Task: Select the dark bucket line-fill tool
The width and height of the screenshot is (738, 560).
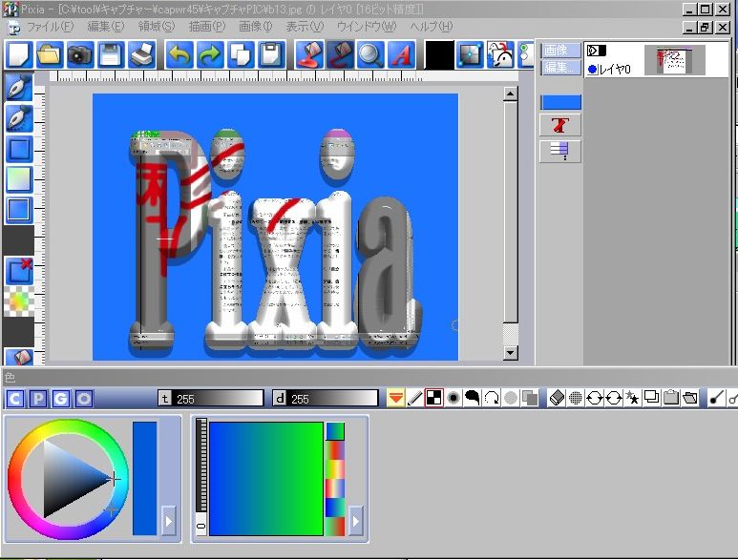Action: click(x=340, y=55)
